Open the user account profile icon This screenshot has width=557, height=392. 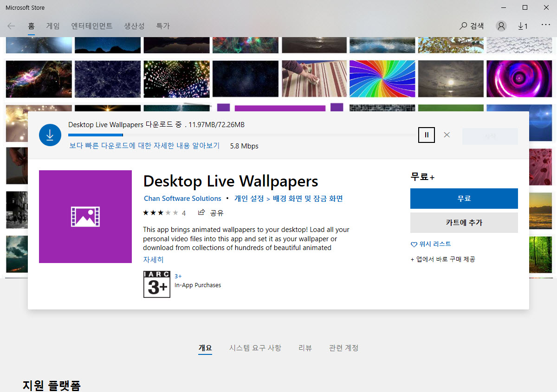click(501, 26)
